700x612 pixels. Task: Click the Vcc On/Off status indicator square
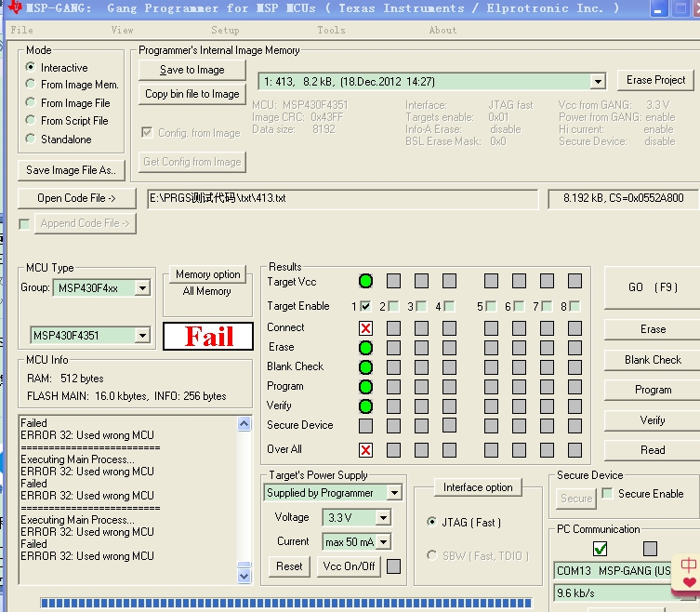[x=393, y=566]
